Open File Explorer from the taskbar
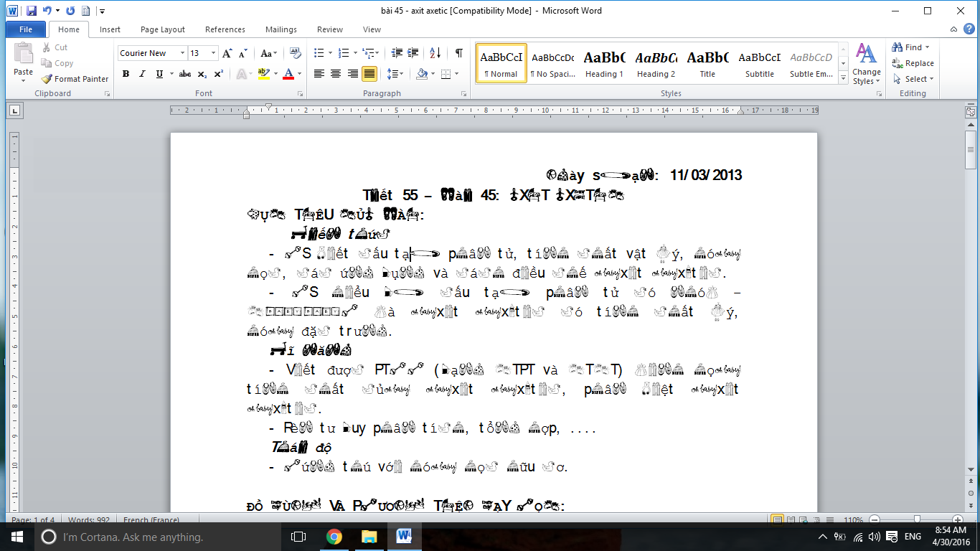 369,537
